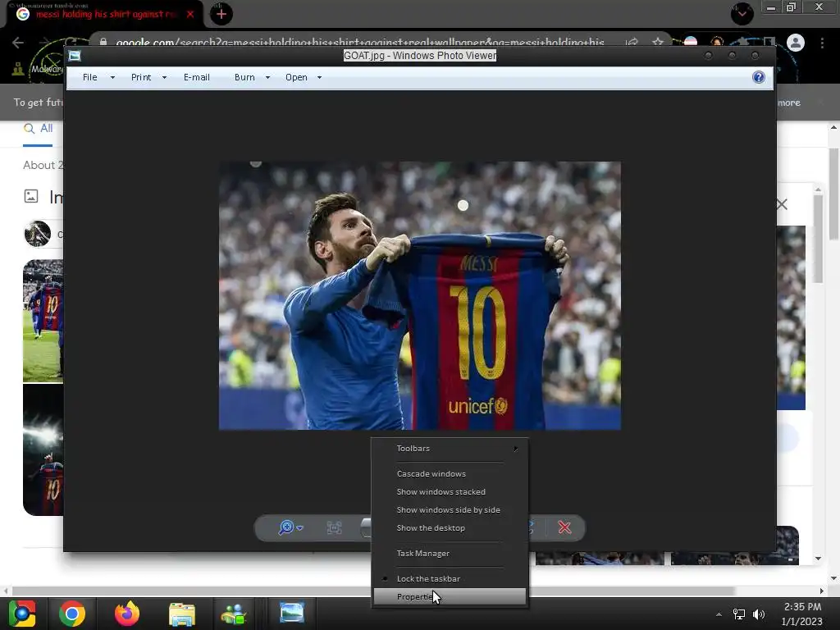The image size is (840, 630).
Task: Open the Burn menu
Action: tap(244, 77)
